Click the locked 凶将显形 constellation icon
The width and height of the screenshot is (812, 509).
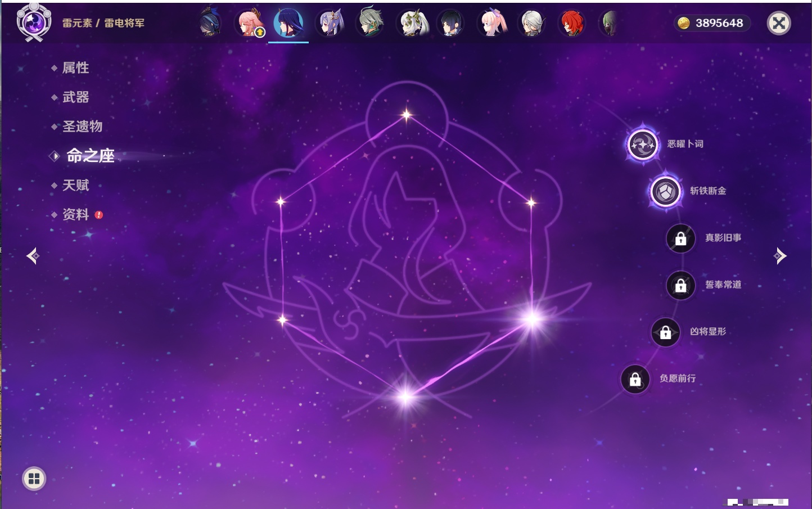666,332
